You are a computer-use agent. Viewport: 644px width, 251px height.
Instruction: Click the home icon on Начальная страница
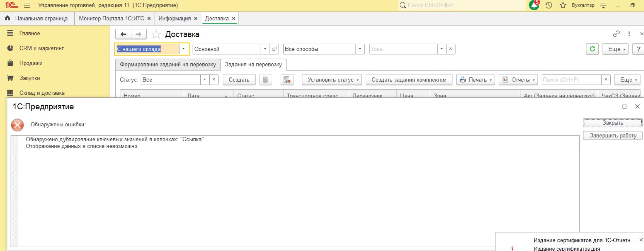[7, 18]
